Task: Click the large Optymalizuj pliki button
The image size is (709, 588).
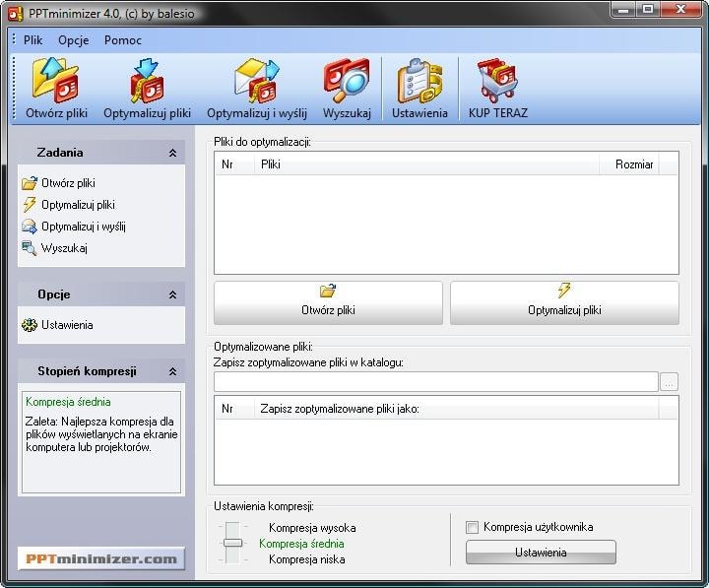Action: pos(564,302)
